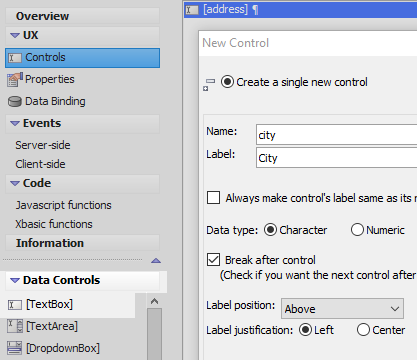Collapse the UX section
417x360 pixels.
[15, 35]
